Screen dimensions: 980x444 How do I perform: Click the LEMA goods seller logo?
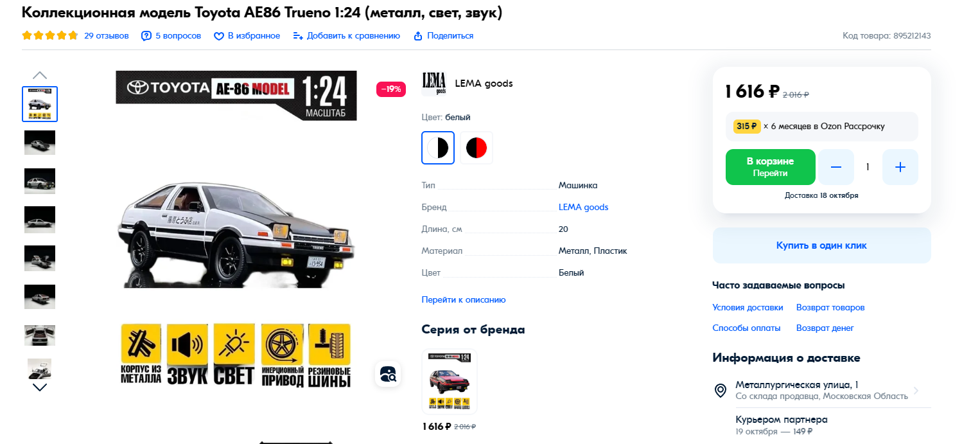tap(433, 84)
